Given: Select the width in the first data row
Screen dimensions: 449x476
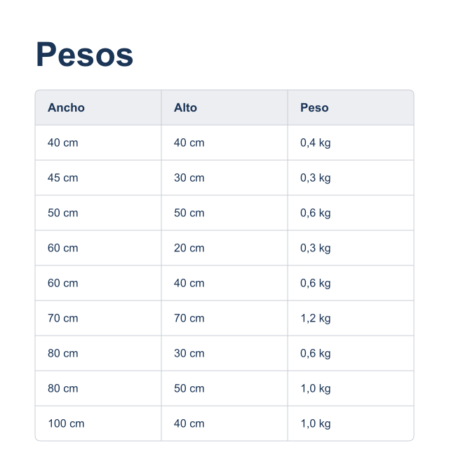Looking at the screenshot, I should pyautogui.click(x=98, y=143).
